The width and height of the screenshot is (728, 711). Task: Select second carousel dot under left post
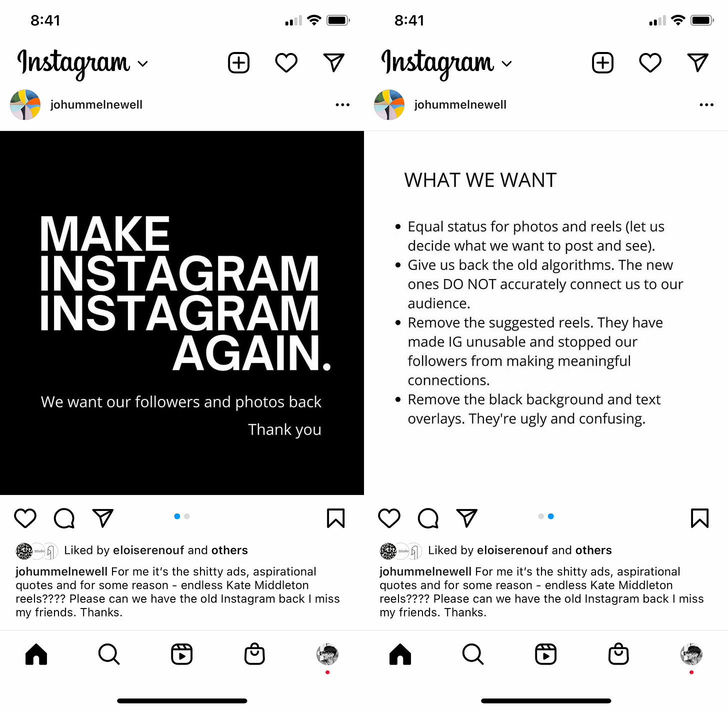click(x=187, y=516)
